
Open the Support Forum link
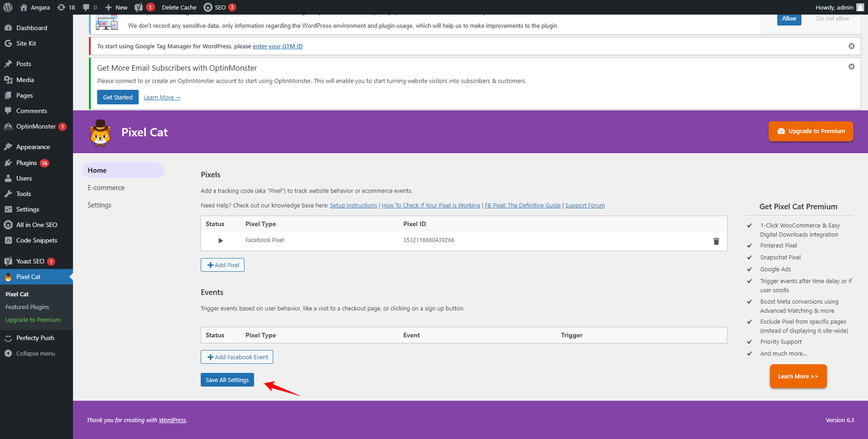click(585, 206)
